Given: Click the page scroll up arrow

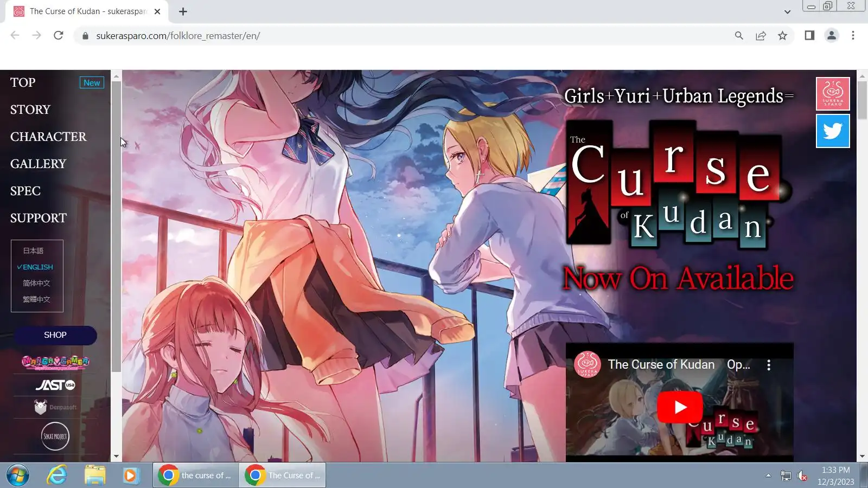Looking at the screenshot, I should [x=862, y=75].
